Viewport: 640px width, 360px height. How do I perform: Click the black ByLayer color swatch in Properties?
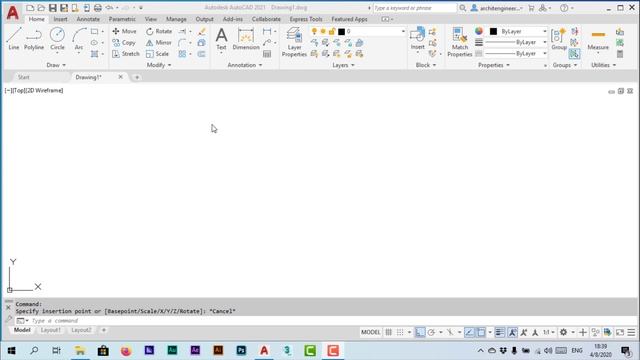pos(493,31)
